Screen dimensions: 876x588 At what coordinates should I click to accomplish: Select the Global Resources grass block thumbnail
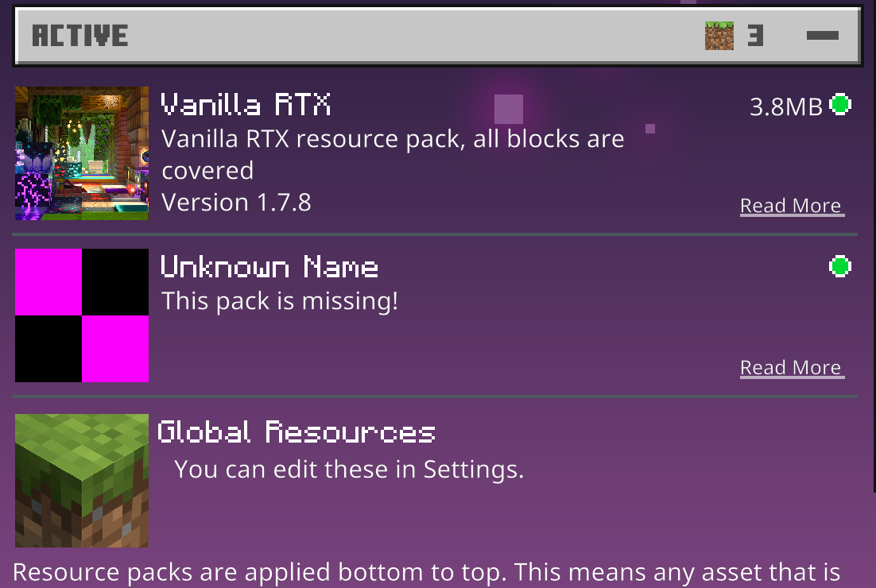(x=82, y=480)
